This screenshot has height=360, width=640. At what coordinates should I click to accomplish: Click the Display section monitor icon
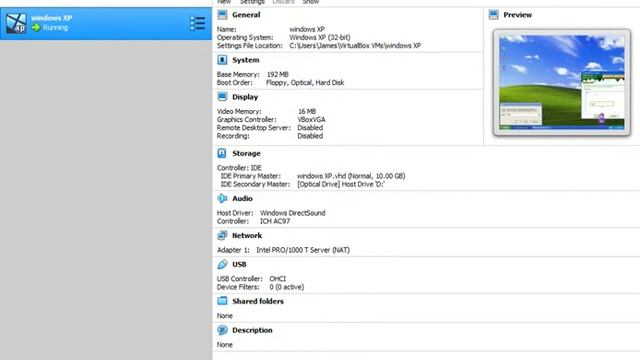click(x=222, y=97)
